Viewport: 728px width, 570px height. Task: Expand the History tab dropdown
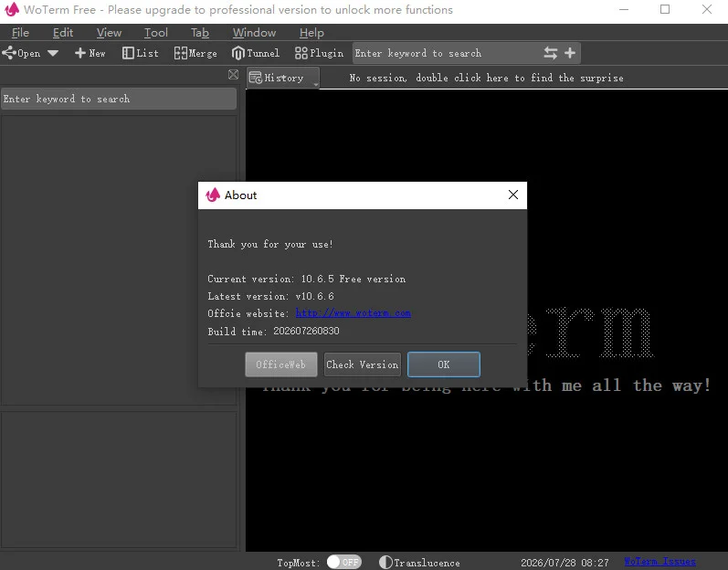click(316, 84)
